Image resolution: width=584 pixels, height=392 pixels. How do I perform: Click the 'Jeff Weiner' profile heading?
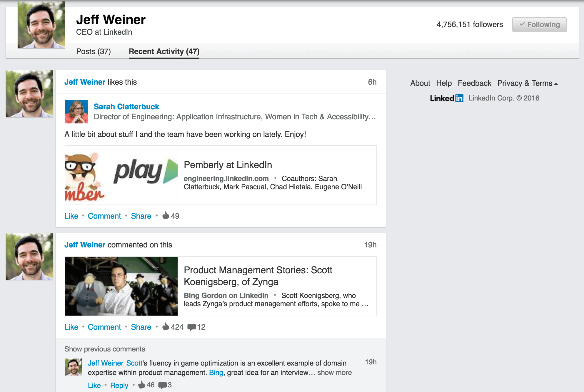click(111, 20)
